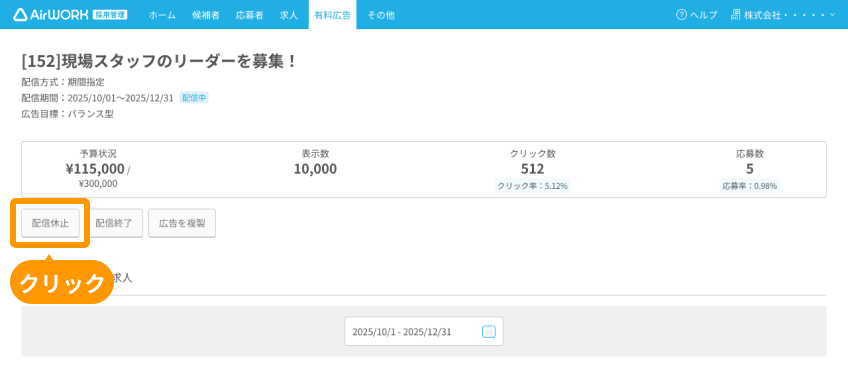
Task: Click the 配信休止 button
Action: coord(50,223)
